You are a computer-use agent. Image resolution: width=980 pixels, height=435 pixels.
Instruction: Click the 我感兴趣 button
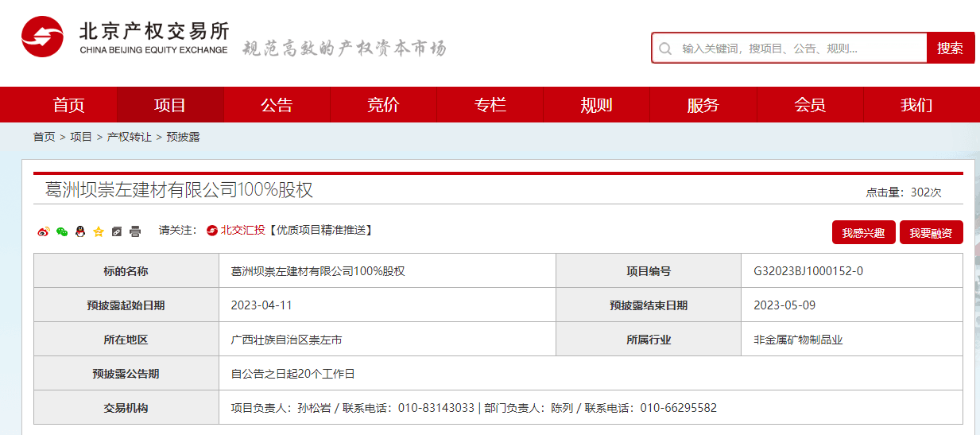coord(863,233)
